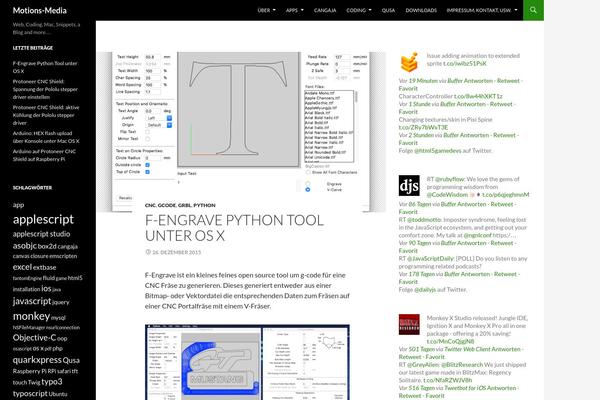
Task: Click the black djs Twitter avatar
Action: 409,186
